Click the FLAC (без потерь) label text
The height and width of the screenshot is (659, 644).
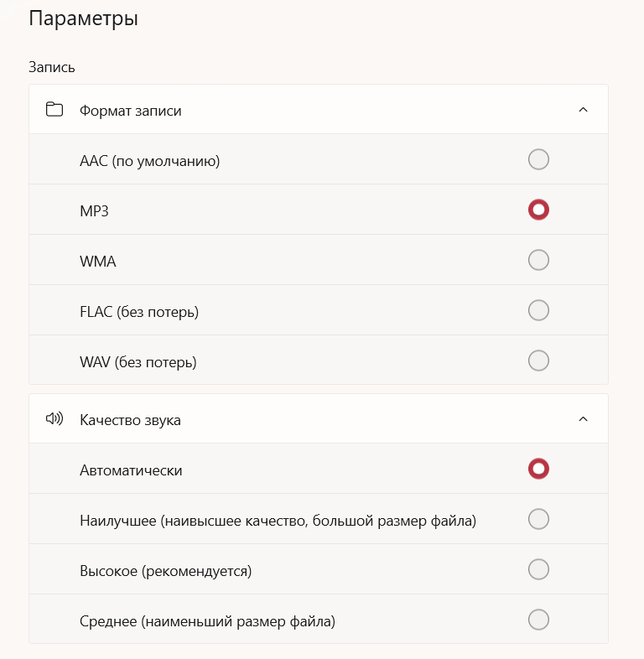[138, 312]
